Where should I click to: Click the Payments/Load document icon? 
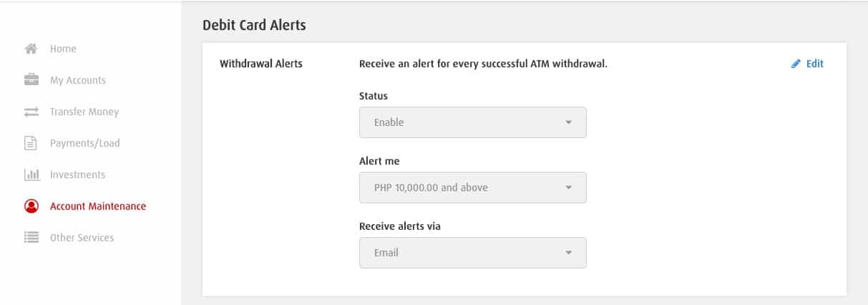31,143
